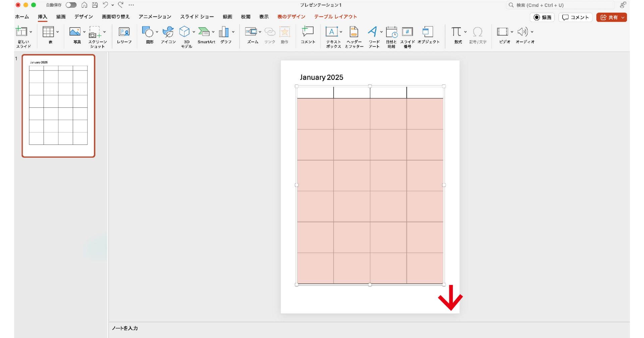644x338 pixels.
Task: Insert date and time (日付と時刻)
Action: pyautogui.click(x=391, y=32)
